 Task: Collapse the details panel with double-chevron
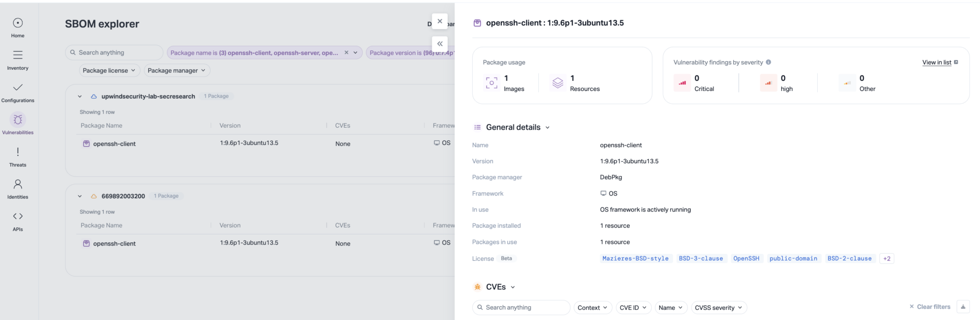[440, 44]
